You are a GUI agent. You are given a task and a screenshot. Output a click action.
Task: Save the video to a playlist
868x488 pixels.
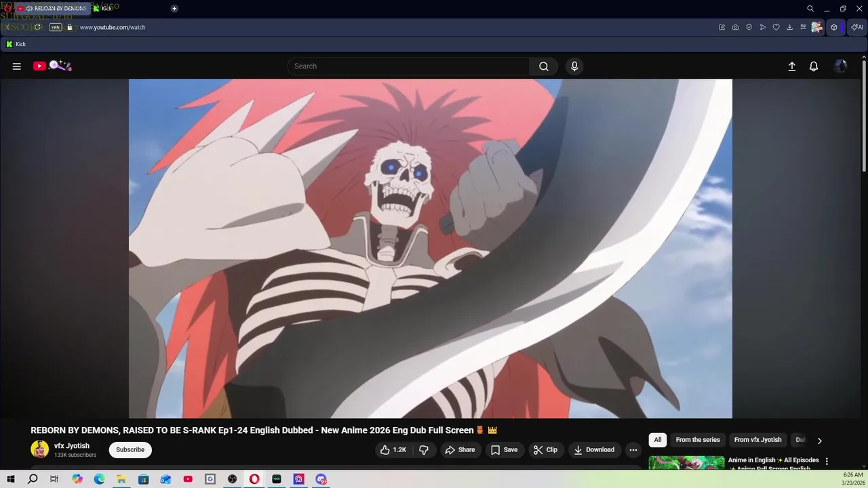point(504,450)
